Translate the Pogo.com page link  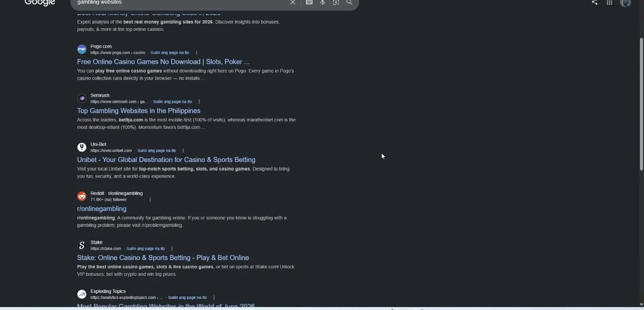point(170,53)
